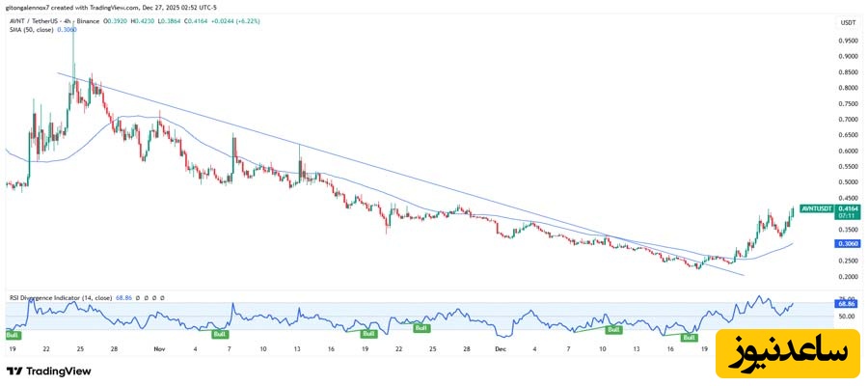Image resolution: width=868 pixels, height=386 pixels.
Task: Click the blue 0.3060 SMA axis tag
Action: tap(849, 244)
